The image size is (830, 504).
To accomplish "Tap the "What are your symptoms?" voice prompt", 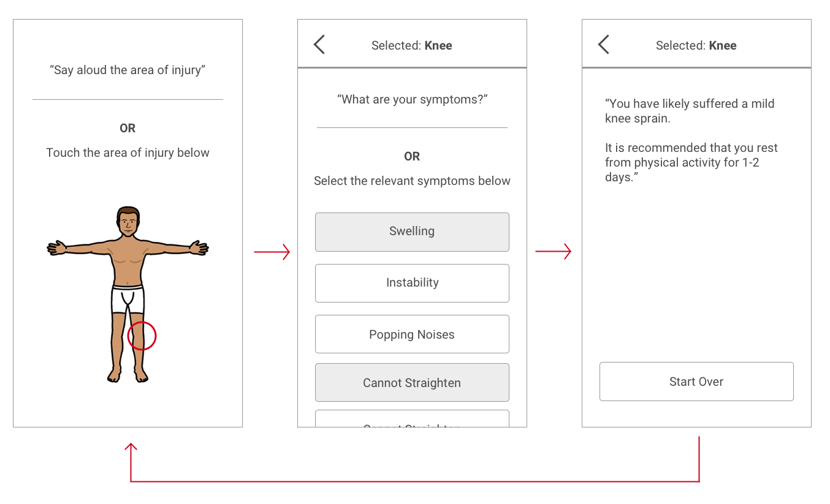I will point(412,99).
